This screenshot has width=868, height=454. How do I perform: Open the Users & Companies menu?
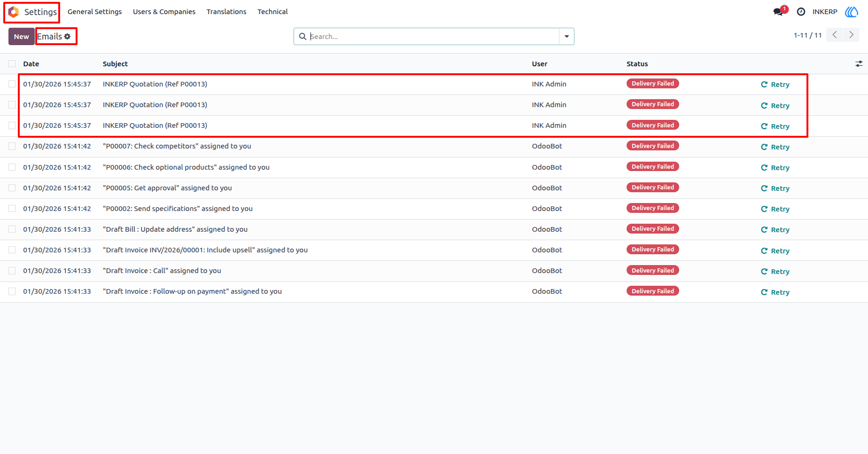164,12
